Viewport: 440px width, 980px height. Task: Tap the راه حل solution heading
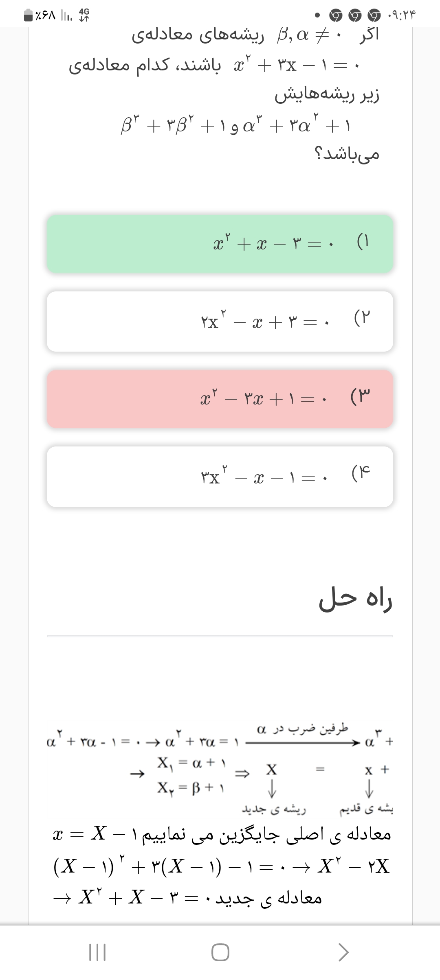(x=355, y=599)
